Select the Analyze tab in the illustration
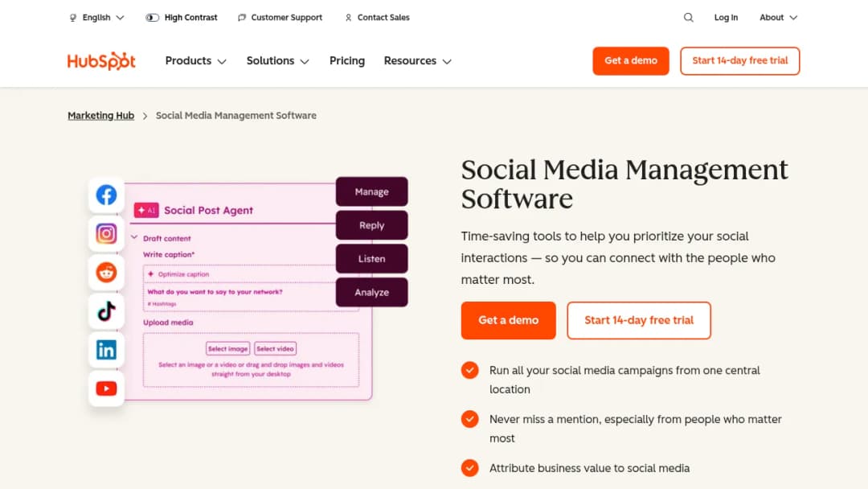The height and width of the screenshot is (489, 868). pyautogui.click(x=371, y=293)
